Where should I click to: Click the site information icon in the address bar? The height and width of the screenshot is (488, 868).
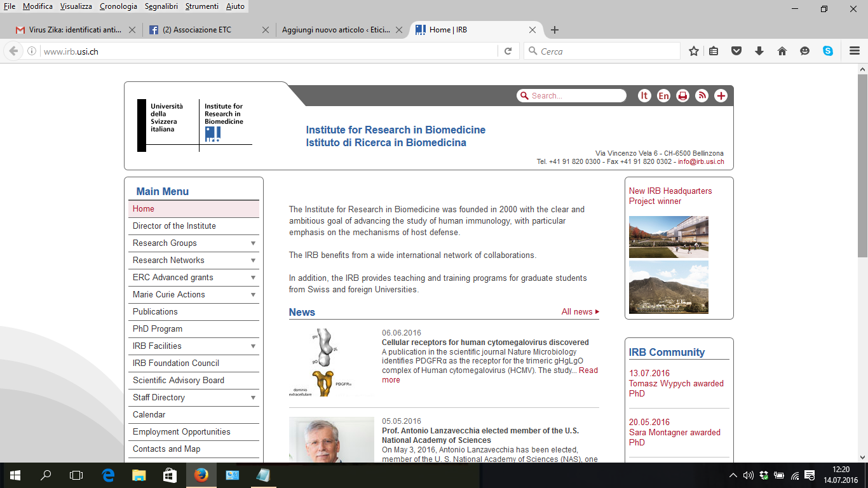point(31,51)
